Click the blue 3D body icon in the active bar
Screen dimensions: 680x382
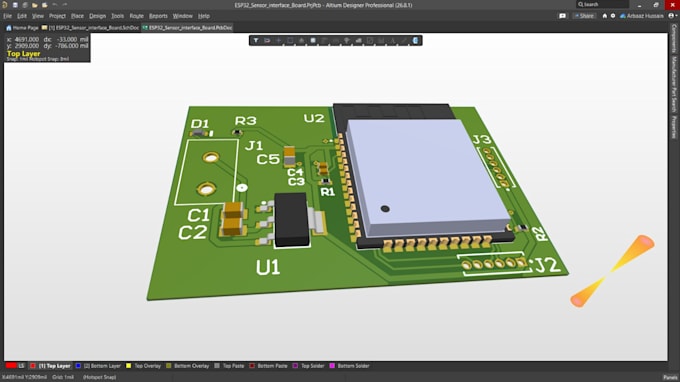click(x=415, y=40)
